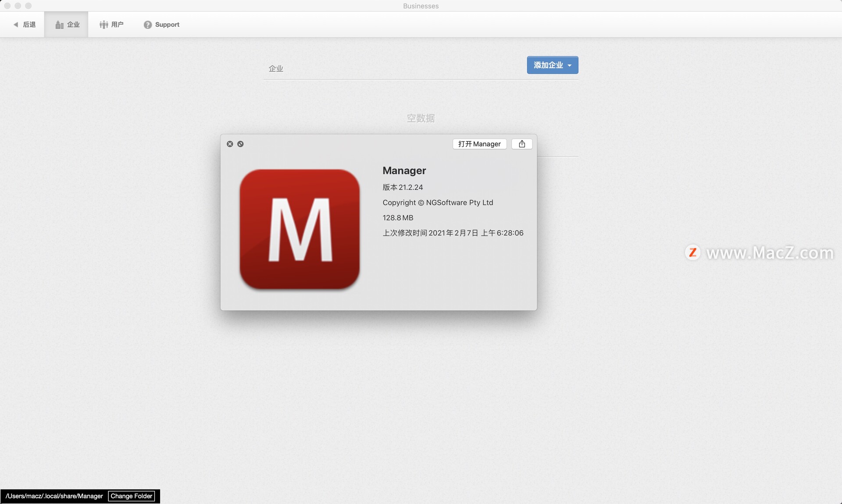The width and height of the screenshot is (842, 504).
Task: Click the red Manager app icon
Action: click(300, 229)
